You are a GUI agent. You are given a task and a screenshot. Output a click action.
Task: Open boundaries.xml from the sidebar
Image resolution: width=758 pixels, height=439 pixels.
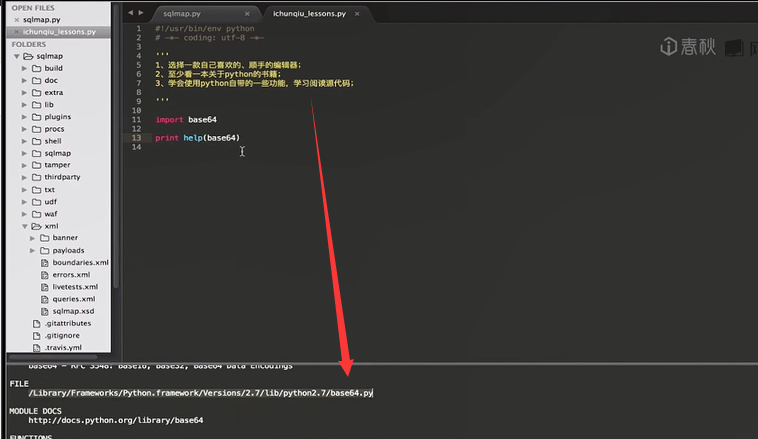pyautogui.click(x=80, y=263)
